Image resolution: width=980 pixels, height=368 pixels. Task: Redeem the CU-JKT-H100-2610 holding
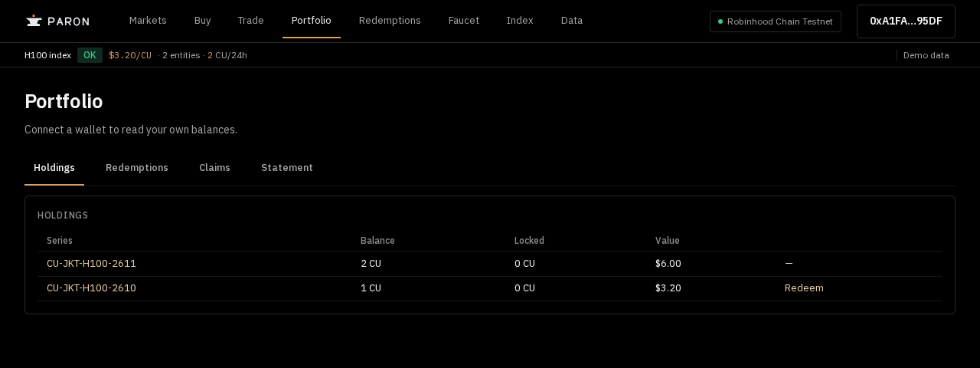click(804, 288)
